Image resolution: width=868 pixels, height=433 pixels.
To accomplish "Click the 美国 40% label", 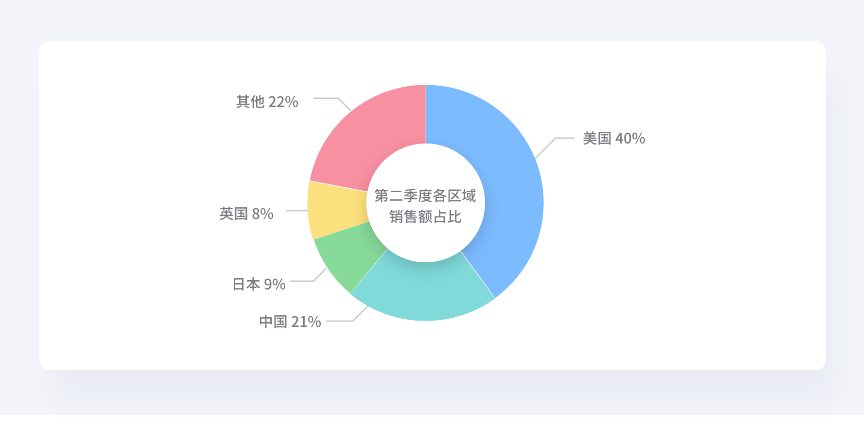I will point(614,139).
